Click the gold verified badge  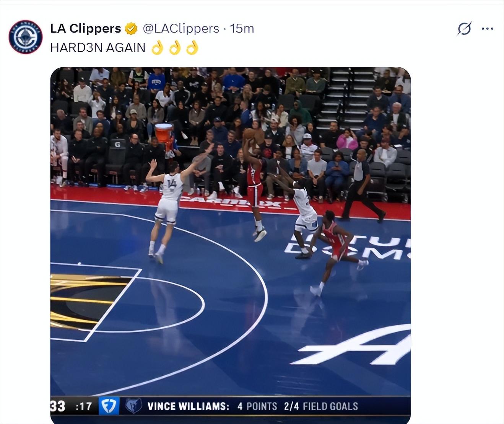(x=131, y=29)
